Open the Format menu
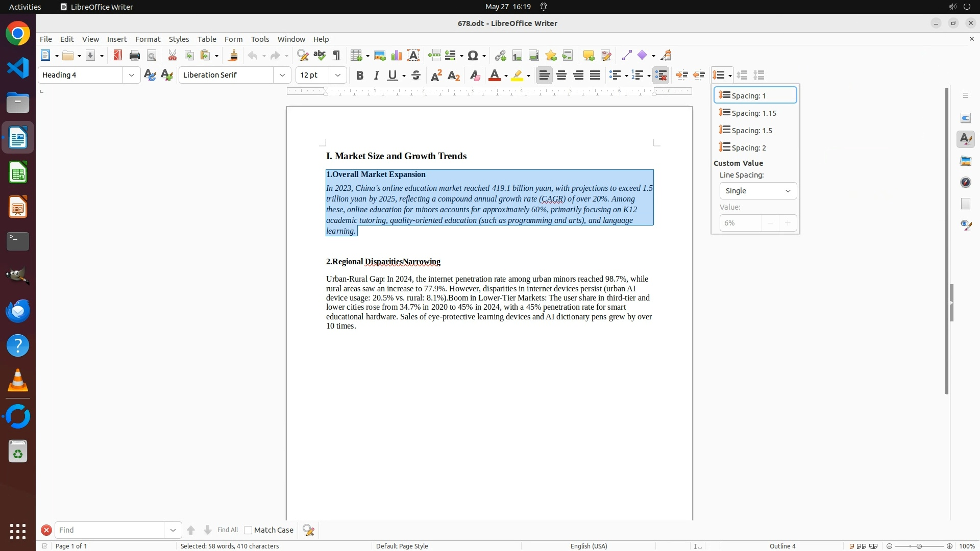This screenshot has height=551, width=980. pyautogui.click(x=148, y=39)
